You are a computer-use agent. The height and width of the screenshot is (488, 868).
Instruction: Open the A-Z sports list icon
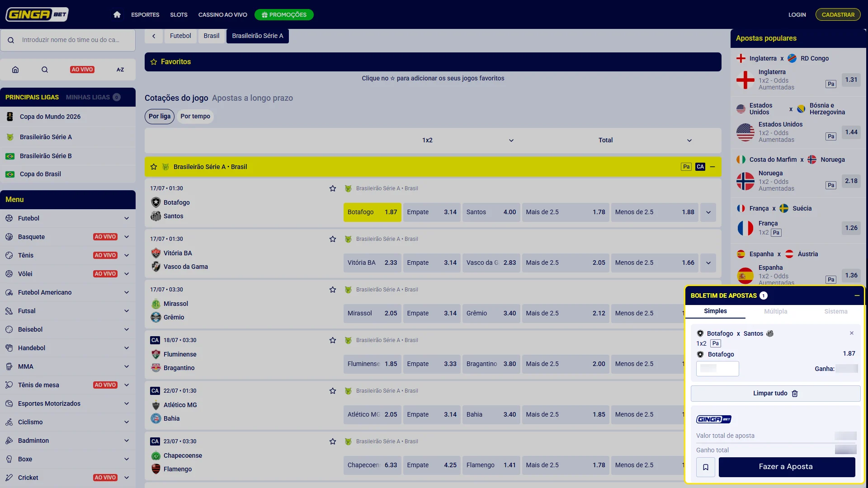(x=120, y=70)
